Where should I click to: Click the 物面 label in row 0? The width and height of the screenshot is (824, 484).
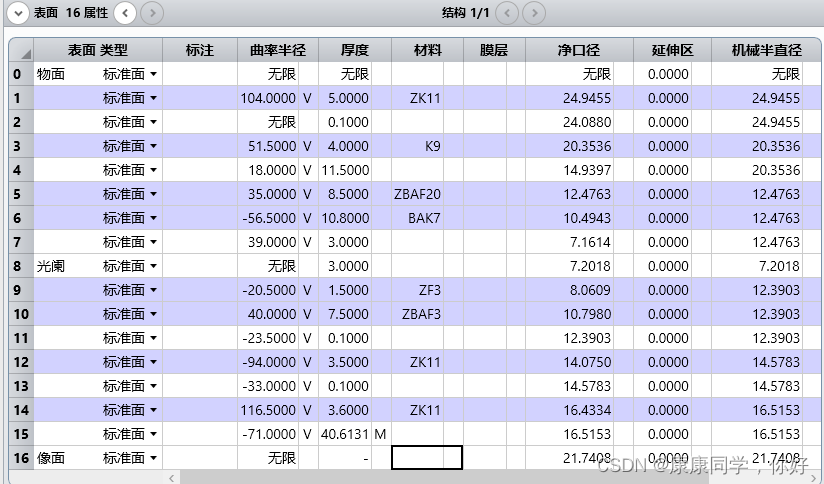click(x=51, y=74)
